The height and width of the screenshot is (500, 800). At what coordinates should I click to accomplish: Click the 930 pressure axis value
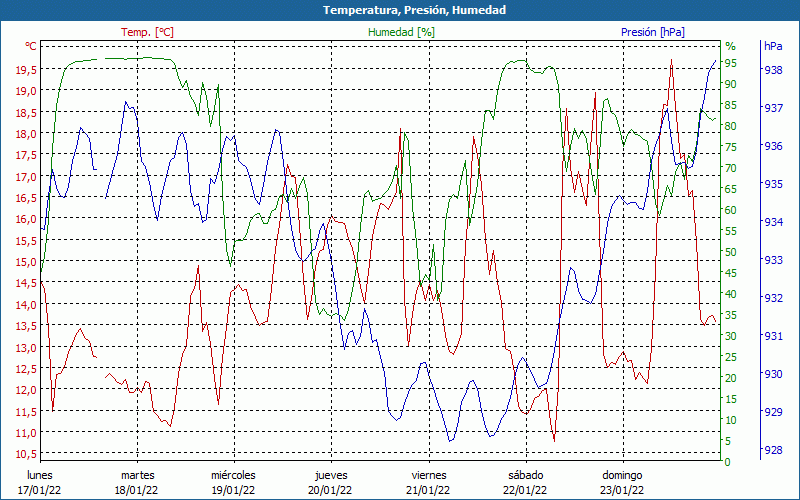click(x=773, y=374)
